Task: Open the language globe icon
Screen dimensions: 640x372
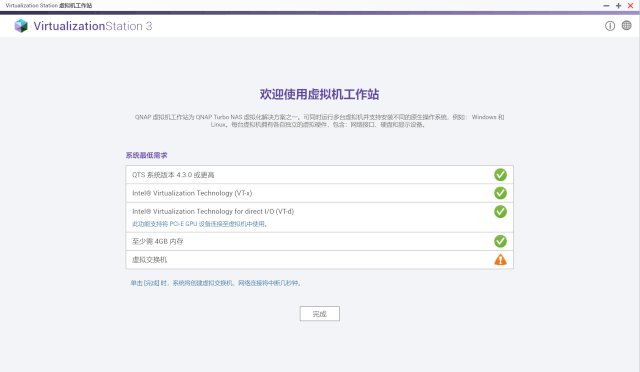Action: tap(627, 25)
